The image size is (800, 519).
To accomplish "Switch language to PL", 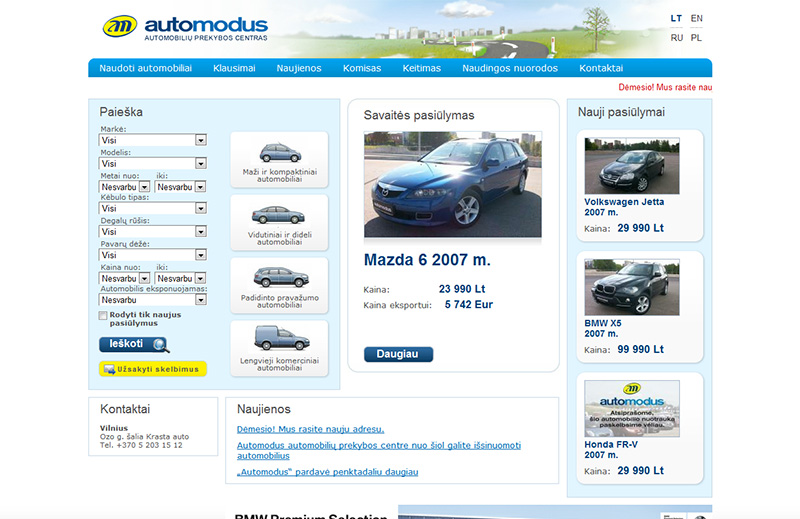I will (x=696, y=38).
